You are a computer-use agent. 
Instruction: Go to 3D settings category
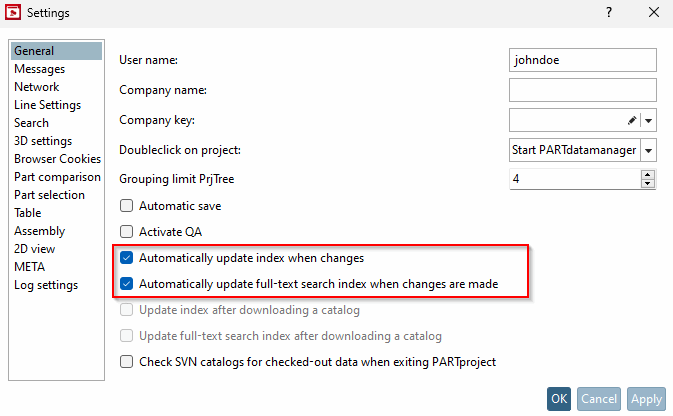pyautogui.click(x=43, y=141)
